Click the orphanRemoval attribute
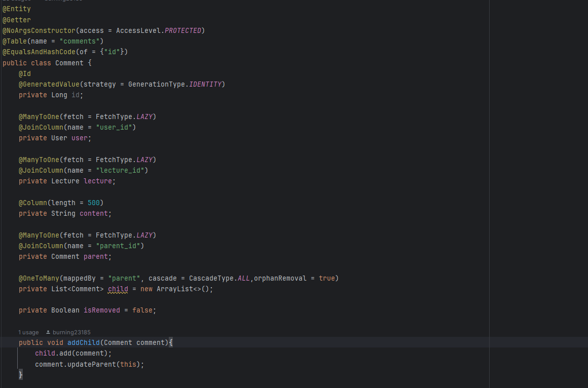The width and height of the screenshot is (588, 388). click(280, 279)
